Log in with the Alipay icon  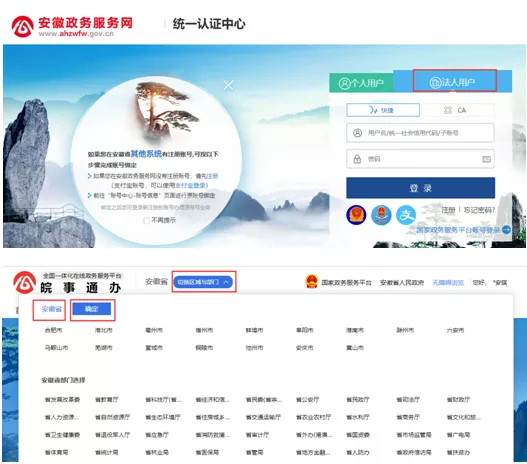pyautogui.click(x=406, y=215)
